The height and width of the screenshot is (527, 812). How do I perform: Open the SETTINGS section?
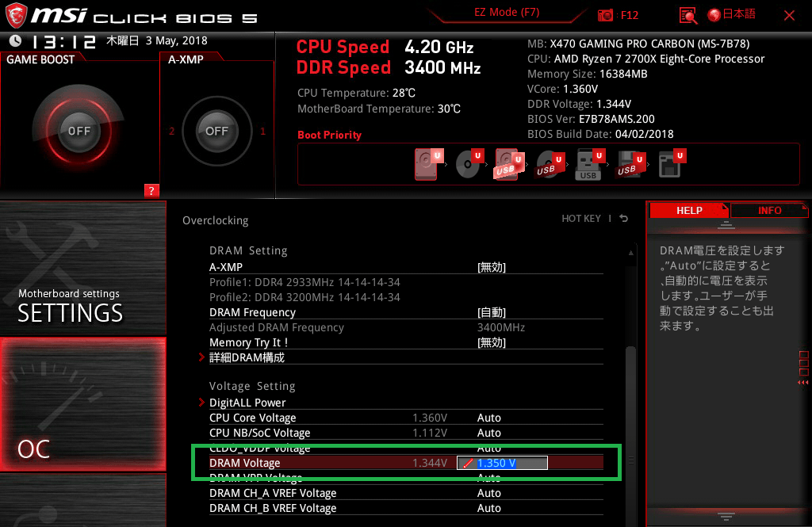82,268
